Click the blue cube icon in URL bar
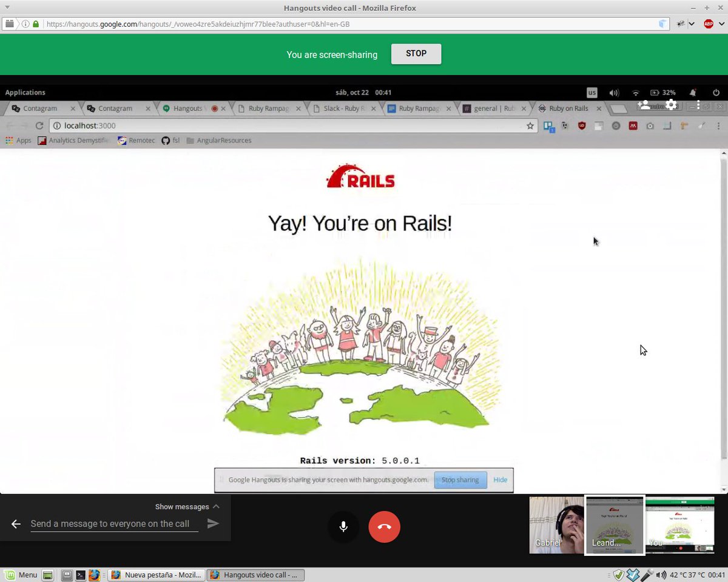This screenshot has width=728, height=582. pos(662,24)
